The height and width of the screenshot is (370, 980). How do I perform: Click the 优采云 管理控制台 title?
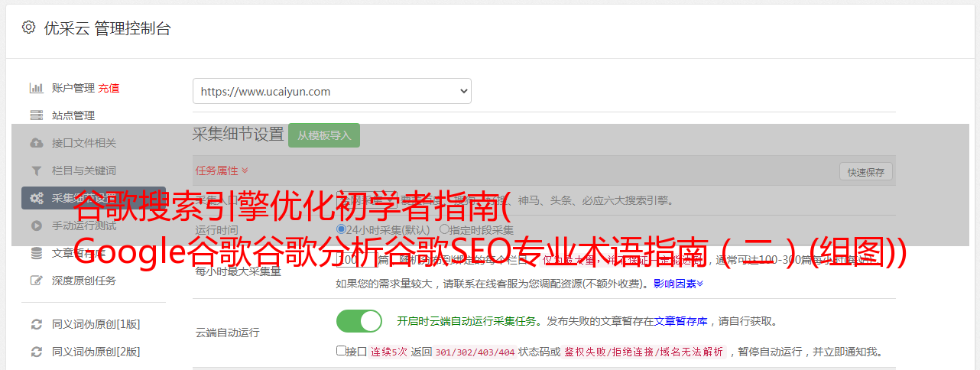[x=107, y=28]
